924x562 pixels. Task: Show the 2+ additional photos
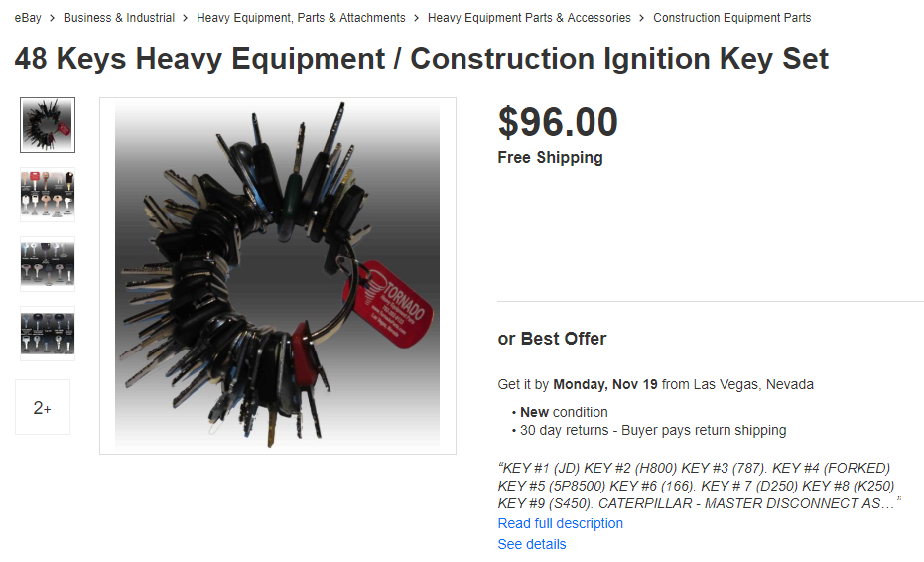(x=43, y=407)
